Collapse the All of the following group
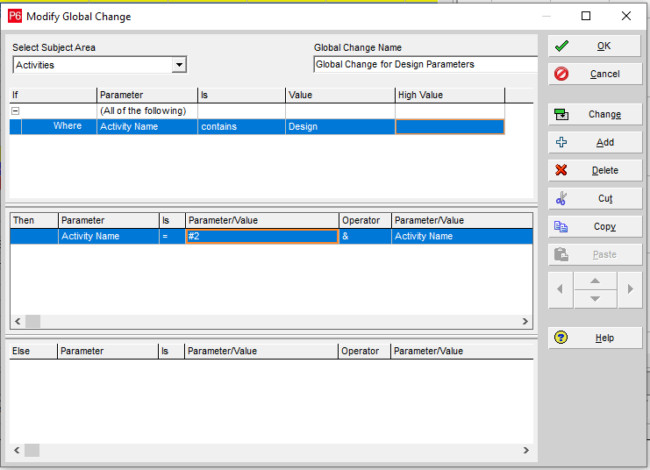 point(15,111)
